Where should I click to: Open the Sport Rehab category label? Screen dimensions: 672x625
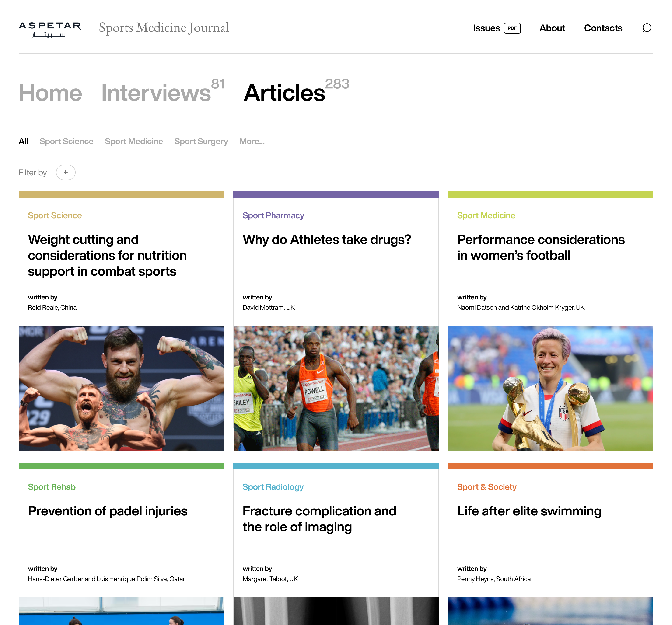(x=51, y=487)
